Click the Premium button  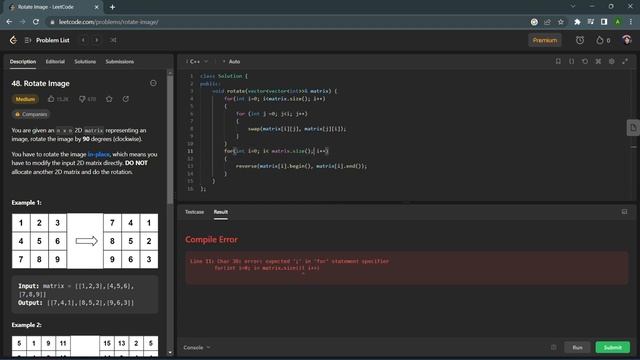tap(544, 40)
